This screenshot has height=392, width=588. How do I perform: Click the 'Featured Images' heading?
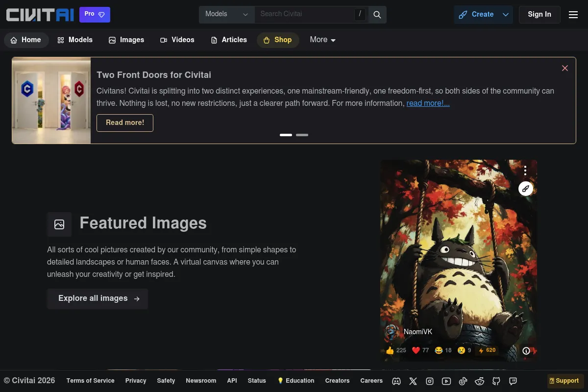[143, 223]
